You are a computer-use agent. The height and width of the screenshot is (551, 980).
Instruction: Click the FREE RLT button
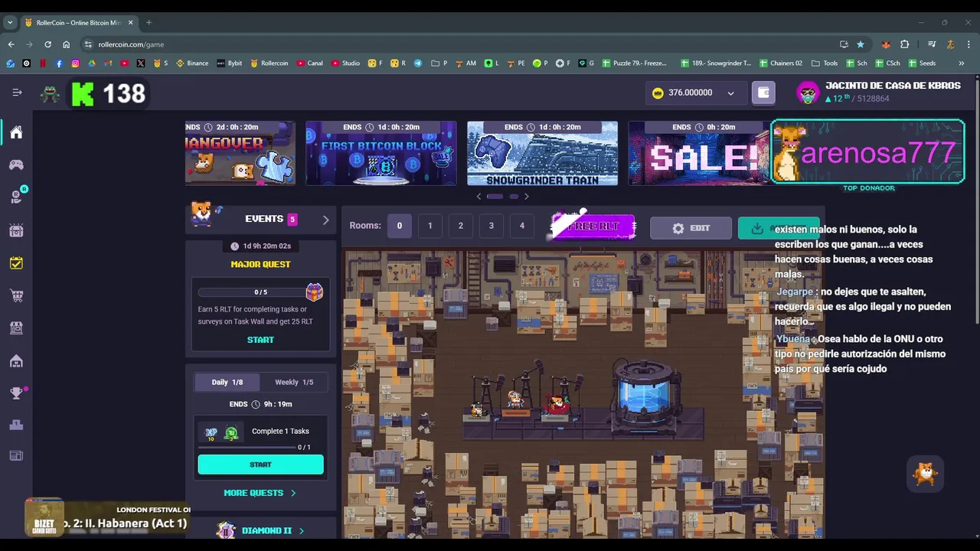point(593,227)
